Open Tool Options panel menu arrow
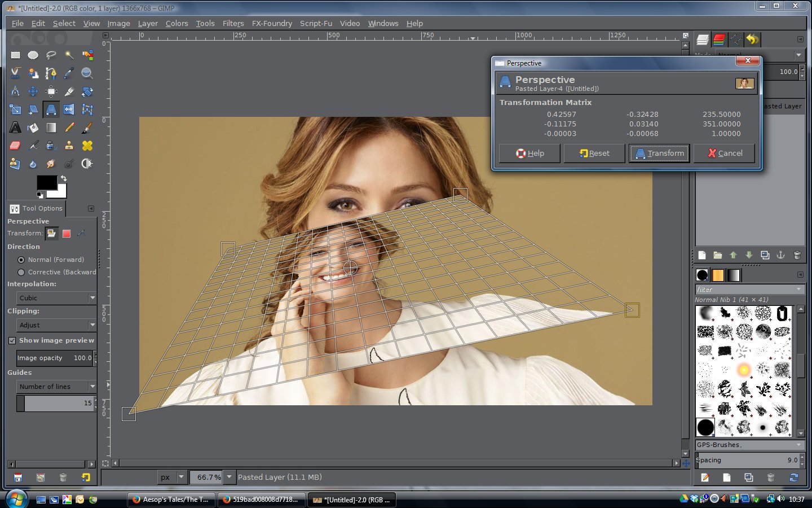812x508 pixels. pyautogui.click(x=91, y=208)
